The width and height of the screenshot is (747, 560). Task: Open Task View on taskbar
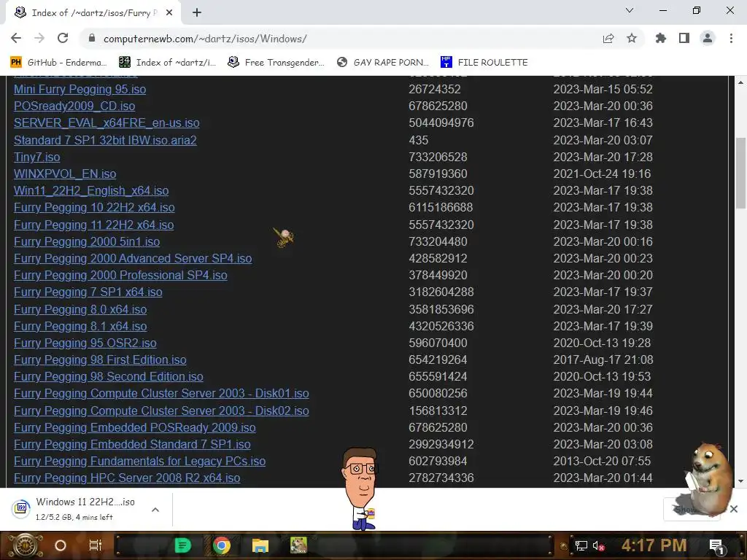(96, 545)
